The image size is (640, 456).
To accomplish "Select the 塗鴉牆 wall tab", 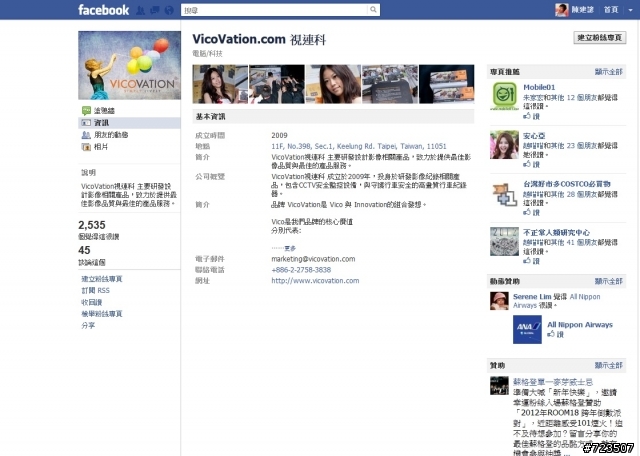I will click(x=104, y=111).
